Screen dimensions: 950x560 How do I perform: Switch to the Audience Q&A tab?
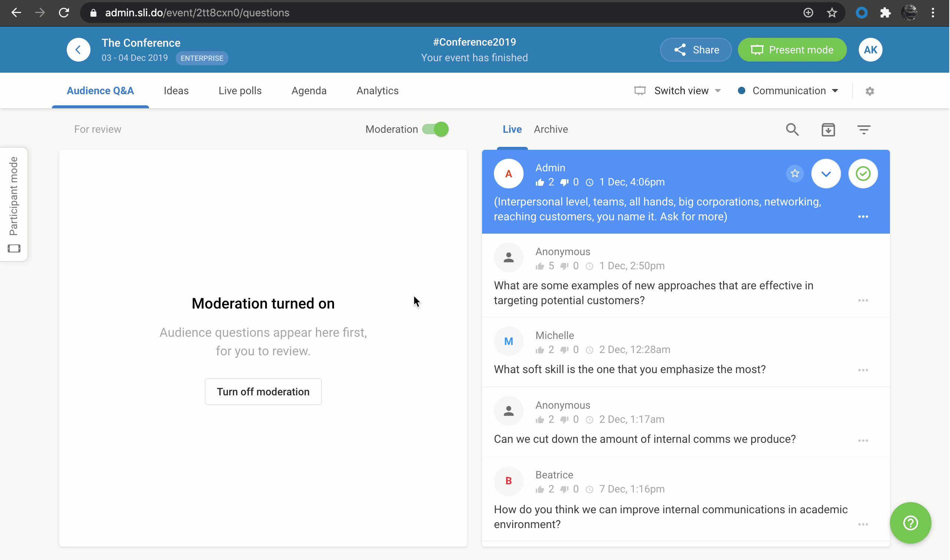pos(100,91)
